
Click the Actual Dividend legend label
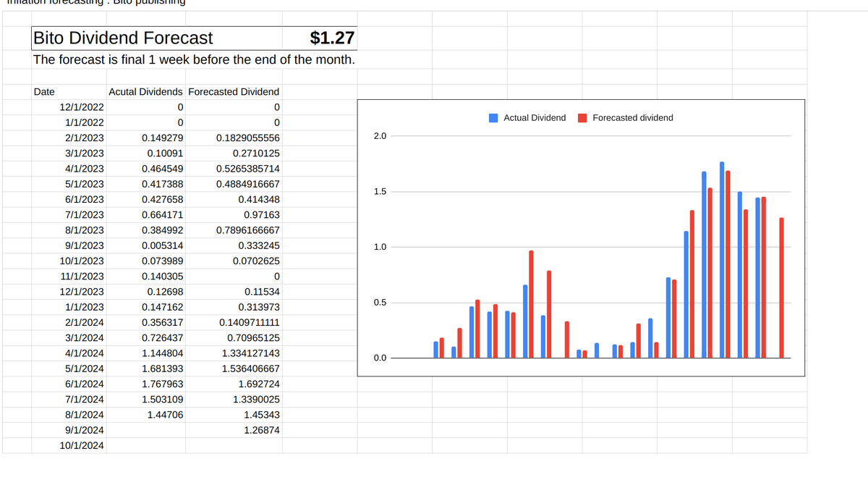[535, 118]
